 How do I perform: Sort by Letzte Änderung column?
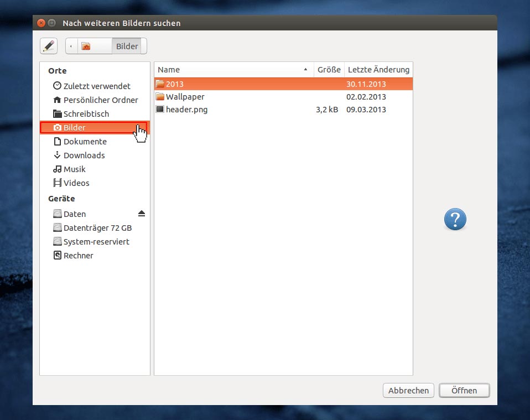click(x=378, y=70)
